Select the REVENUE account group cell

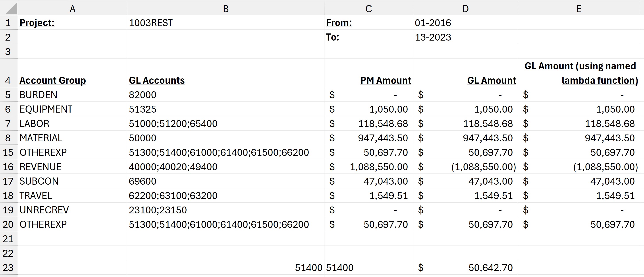pos(73,167)
